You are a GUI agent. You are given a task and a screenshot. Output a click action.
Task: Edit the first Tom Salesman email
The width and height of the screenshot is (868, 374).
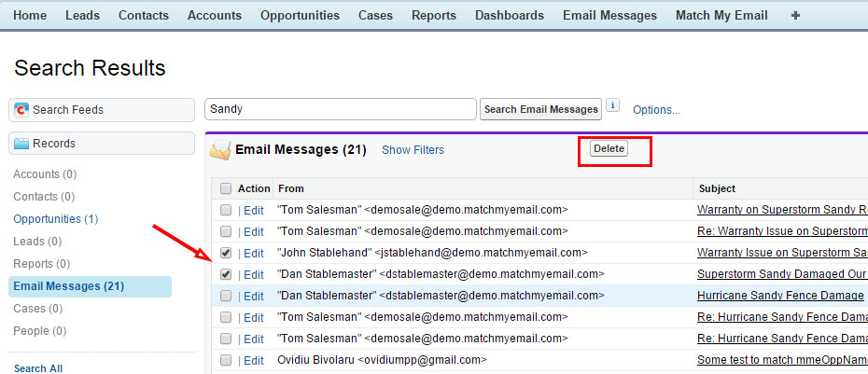click(x=253, y=210)
